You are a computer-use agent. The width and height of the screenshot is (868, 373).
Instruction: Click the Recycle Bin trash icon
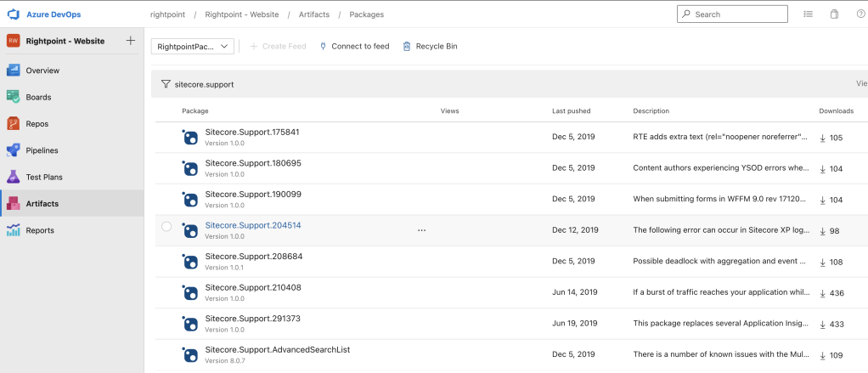click(x=407, y=47)
